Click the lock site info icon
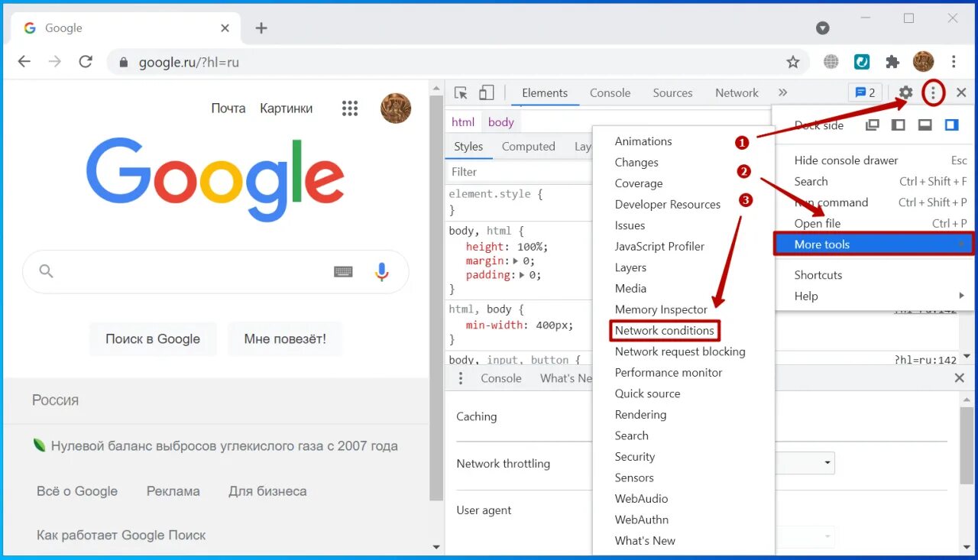The image size is (978, 560). (x=122, y=63)
